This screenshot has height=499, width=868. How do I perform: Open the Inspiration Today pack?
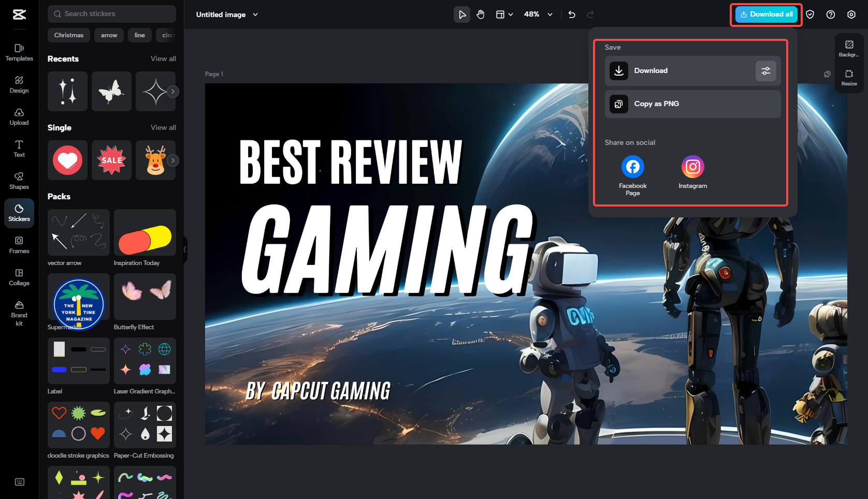pyautogui.click(x=145, y=232)
